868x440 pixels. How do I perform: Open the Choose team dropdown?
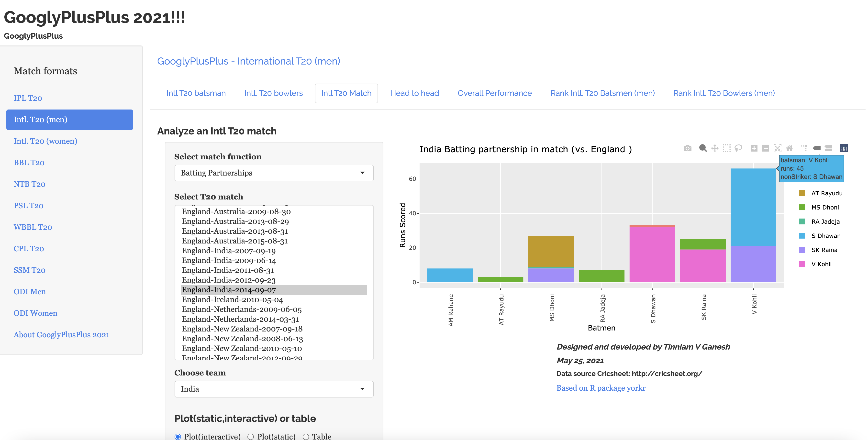(x=274, y=389)
